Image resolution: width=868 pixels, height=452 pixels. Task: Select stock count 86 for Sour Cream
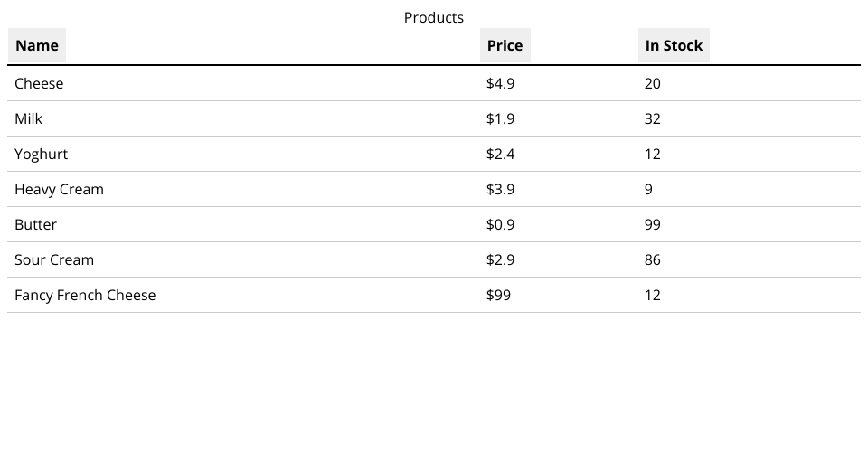point(653,259)
